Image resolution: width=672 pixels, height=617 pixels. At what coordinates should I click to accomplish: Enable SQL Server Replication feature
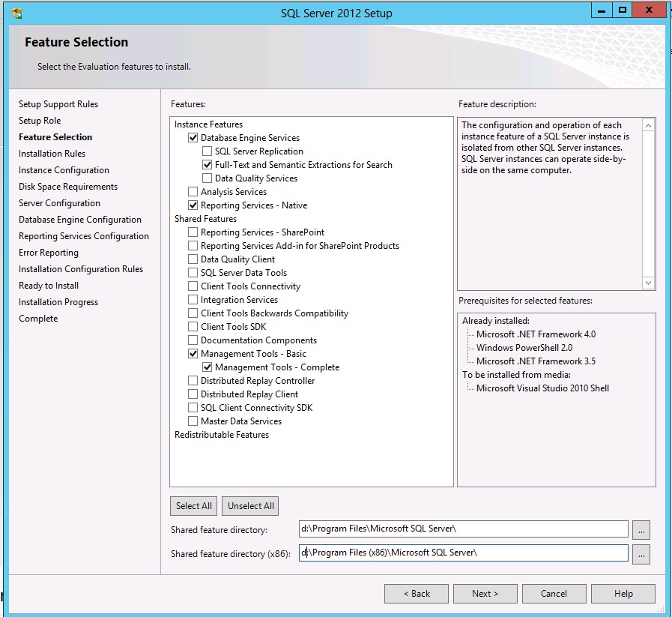point(207,151)
